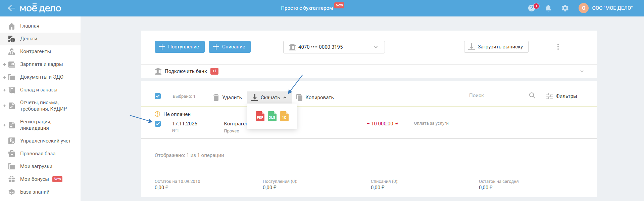Image resolution: width=644 pixels, height=201 pixels.
Task: Add a new Списание
Action: pos(230,47)
